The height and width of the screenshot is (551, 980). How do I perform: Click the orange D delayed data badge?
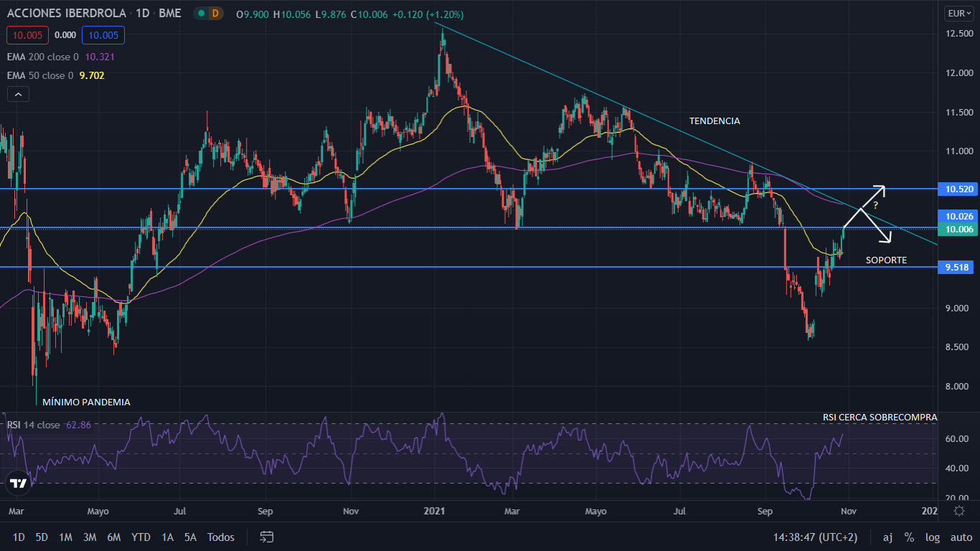(215, 14)
